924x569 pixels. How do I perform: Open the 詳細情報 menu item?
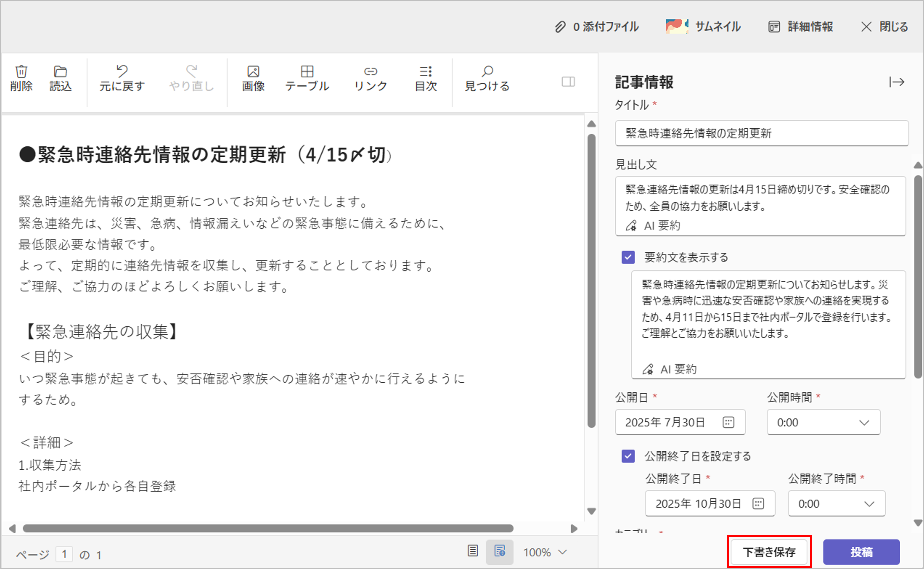pyautogui.click(x=801, y=27)
